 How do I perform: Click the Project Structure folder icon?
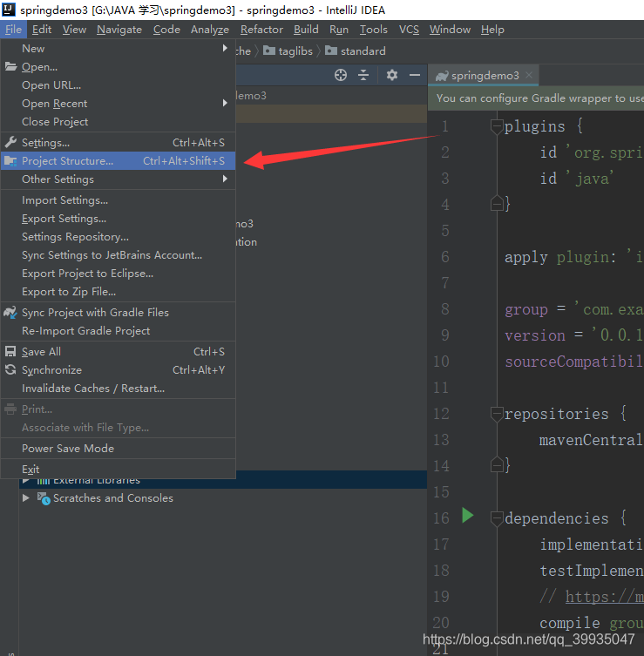[x=10, y=160]
